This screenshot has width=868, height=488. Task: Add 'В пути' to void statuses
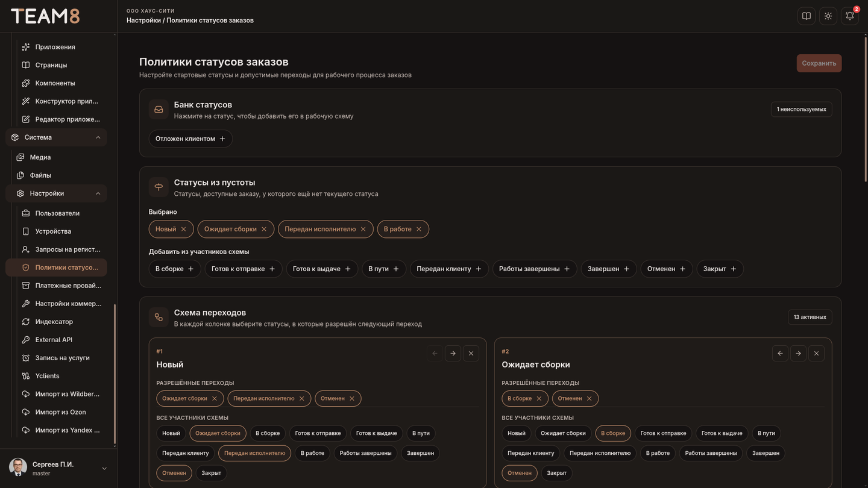(x=384, y=269)
